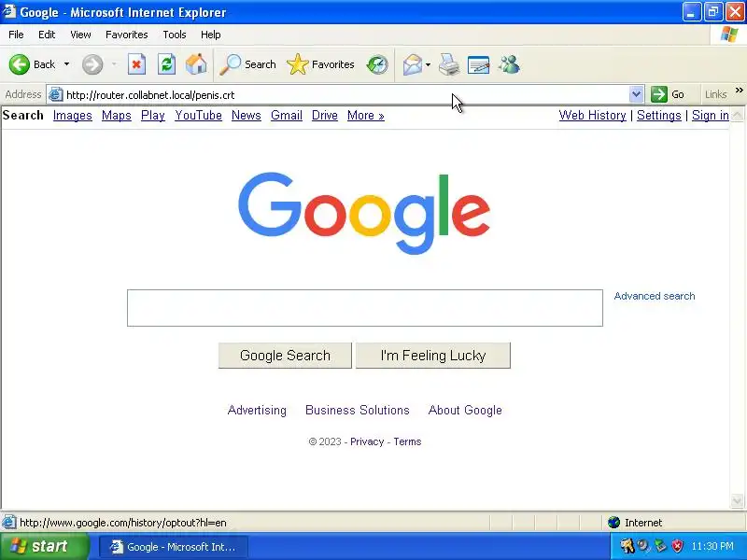The height and width of the screenshot is (560, 747).
Task: Open the Maps link
Action: click(116, 115)
